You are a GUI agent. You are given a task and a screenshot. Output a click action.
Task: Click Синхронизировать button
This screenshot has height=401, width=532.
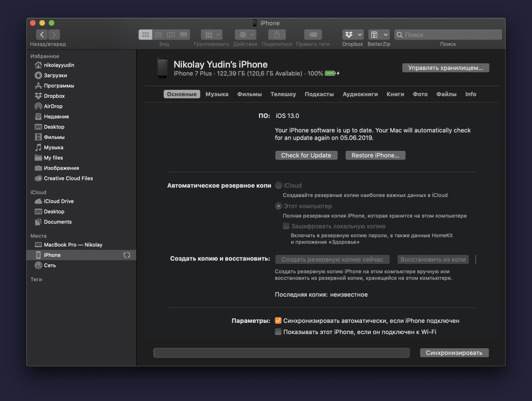click(x=454, y=353)
